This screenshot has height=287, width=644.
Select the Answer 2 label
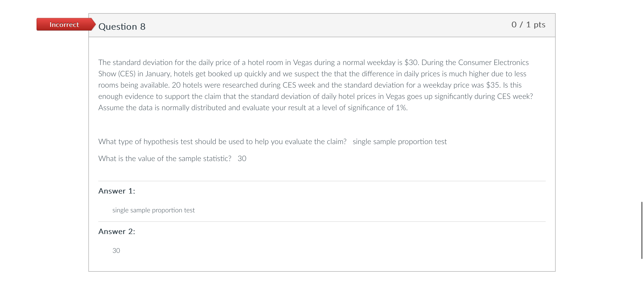point(116,231)
